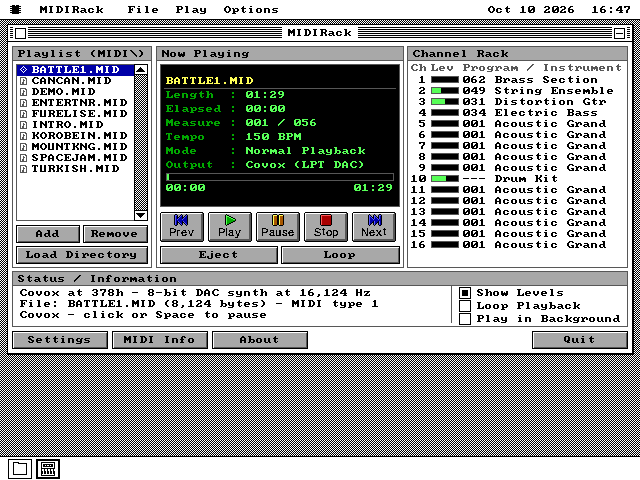
Task: Click playlist scroll up arrow
Action: point(141,69)
